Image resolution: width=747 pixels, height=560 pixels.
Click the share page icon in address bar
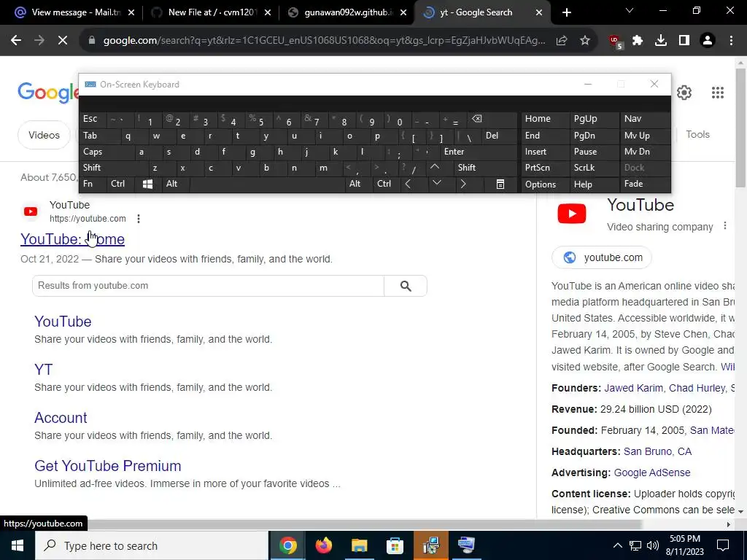click(562, 41)
